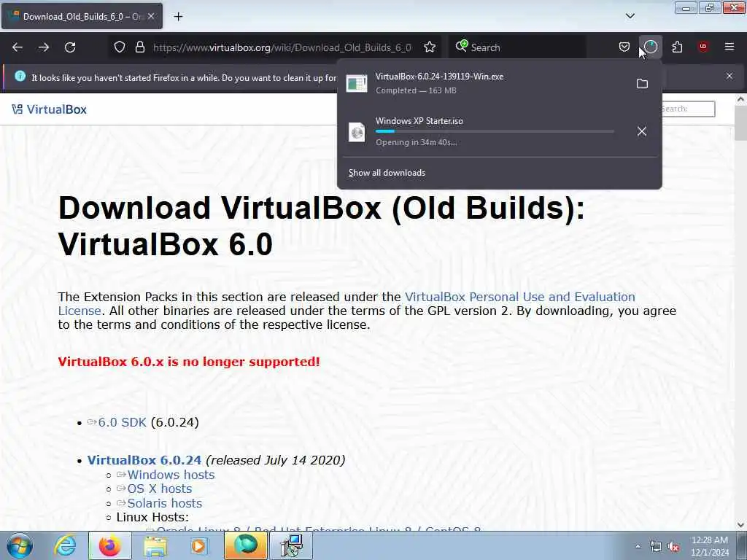
Task: Open Windows Media Player in taskbar
Action: (x=199, y=545)
